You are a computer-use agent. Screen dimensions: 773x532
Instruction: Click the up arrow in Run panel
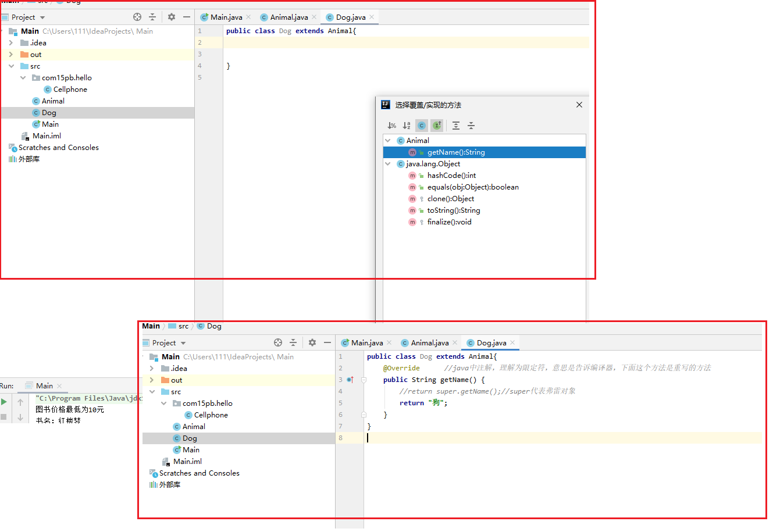click(20, 402)
